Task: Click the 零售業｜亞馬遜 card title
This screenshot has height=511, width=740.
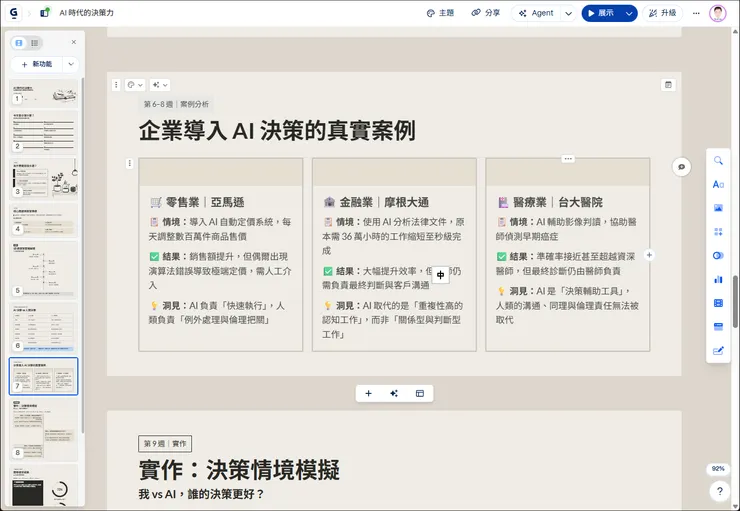Action: pyautogui.click(x=197, y=202)
